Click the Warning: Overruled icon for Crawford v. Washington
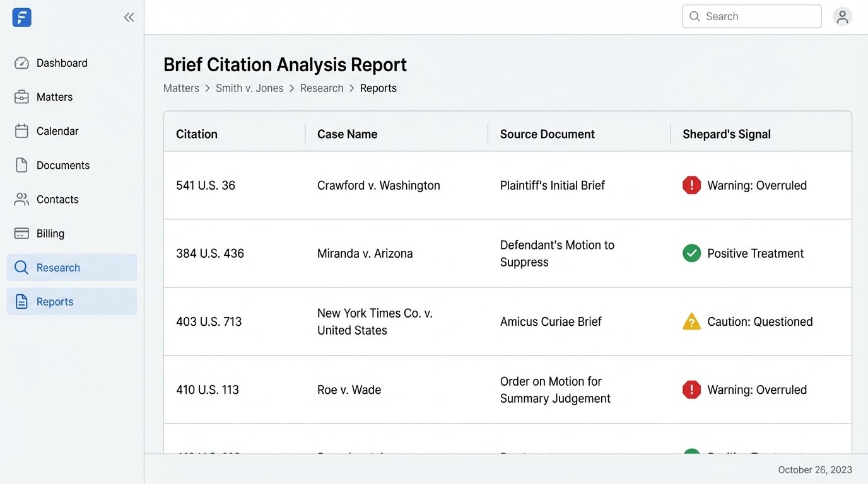The image size is (868, 484). (691, 185)
